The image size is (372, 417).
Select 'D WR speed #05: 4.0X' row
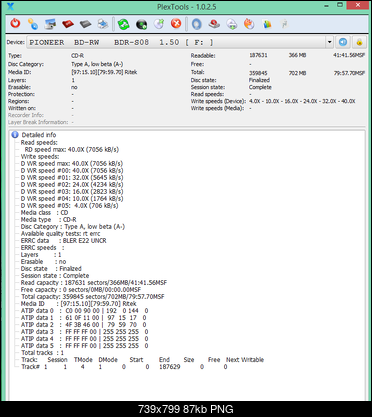tap(69, 206)
